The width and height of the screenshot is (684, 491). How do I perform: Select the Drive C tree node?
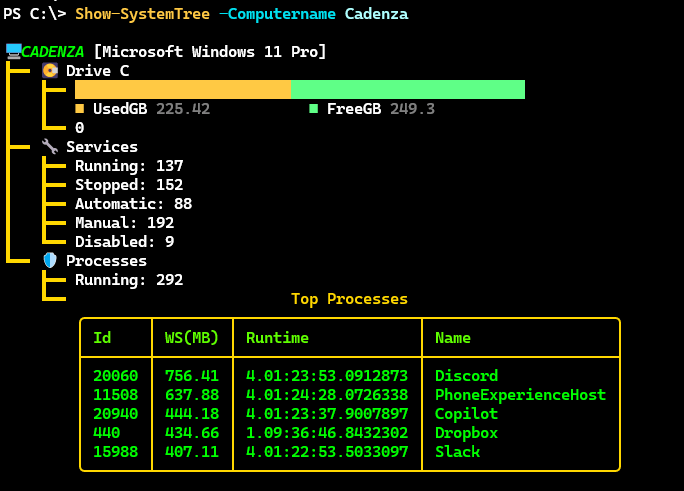(x=97, y=71)
